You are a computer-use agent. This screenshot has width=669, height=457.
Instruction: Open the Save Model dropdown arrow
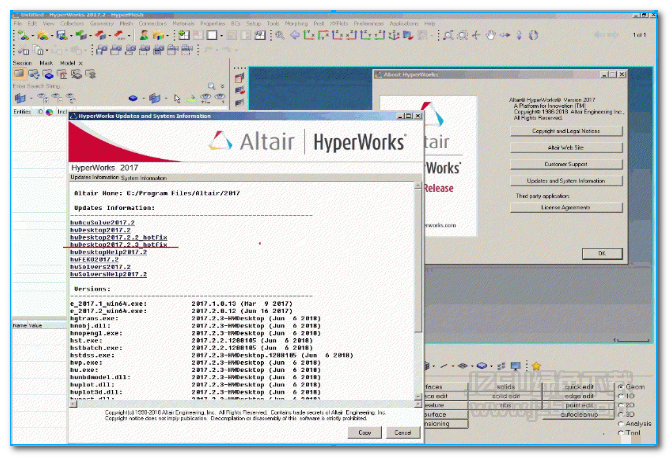coord(70,36)
